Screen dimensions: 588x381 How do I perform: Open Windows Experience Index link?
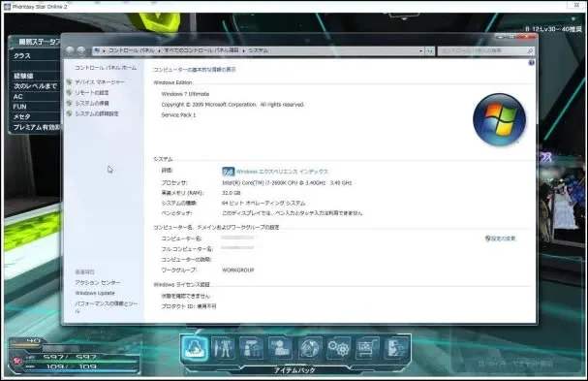(x=282, y=172)
